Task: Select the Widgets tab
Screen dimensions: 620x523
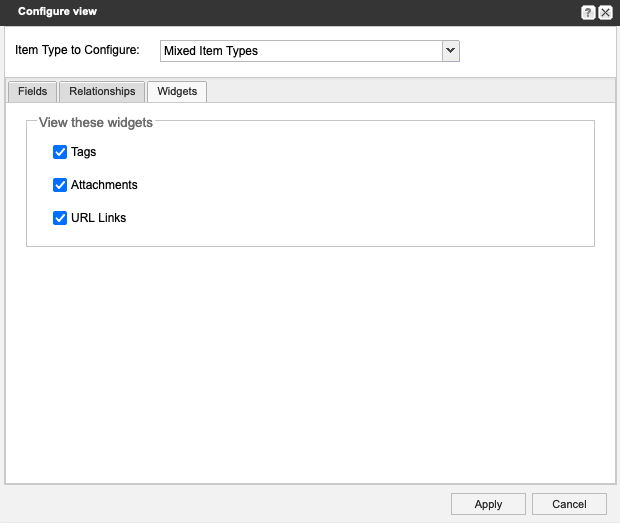Action: (177, 91)
